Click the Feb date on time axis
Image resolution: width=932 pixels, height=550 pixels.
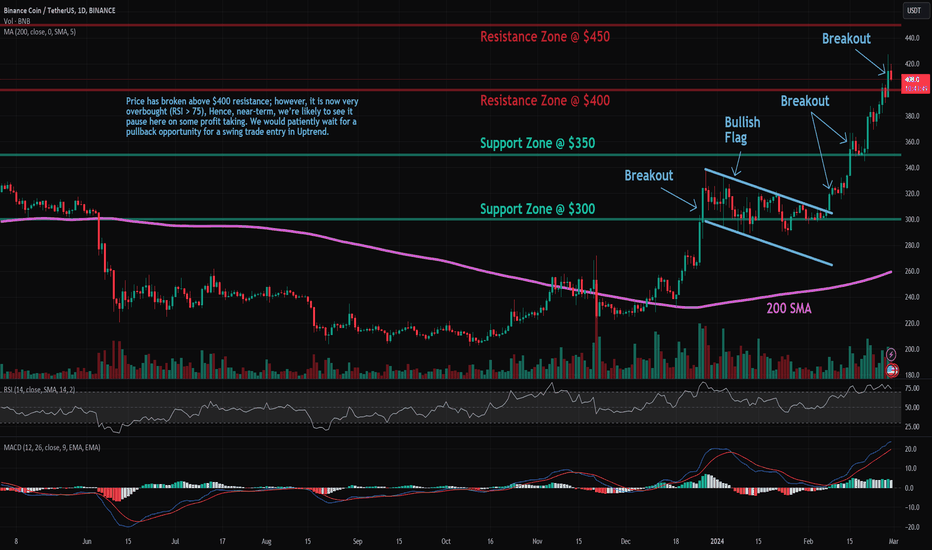click(x=808, y=542)
